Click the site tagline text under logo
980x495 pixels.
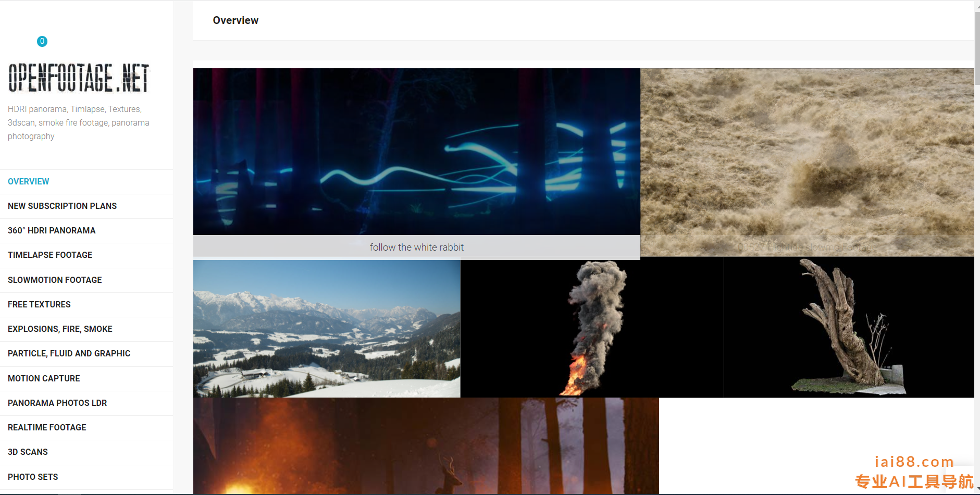[x=79, y=122]
